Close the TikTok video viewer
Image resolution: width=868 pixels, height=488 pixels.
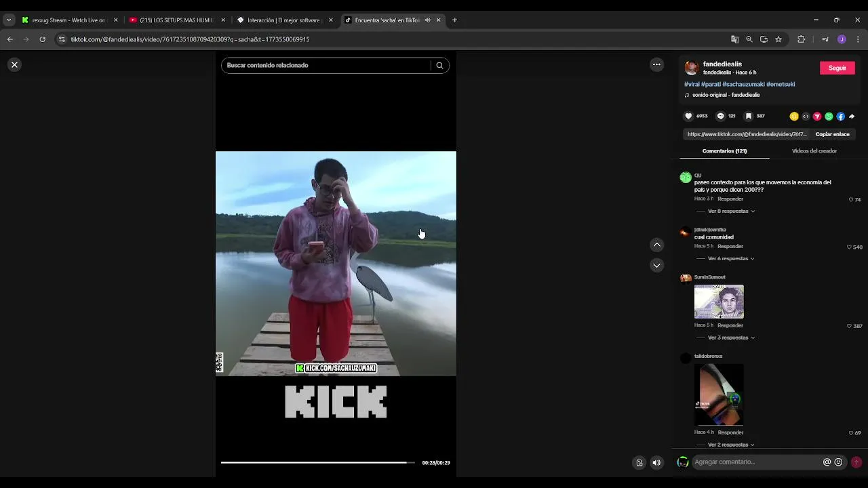[14, 64]
